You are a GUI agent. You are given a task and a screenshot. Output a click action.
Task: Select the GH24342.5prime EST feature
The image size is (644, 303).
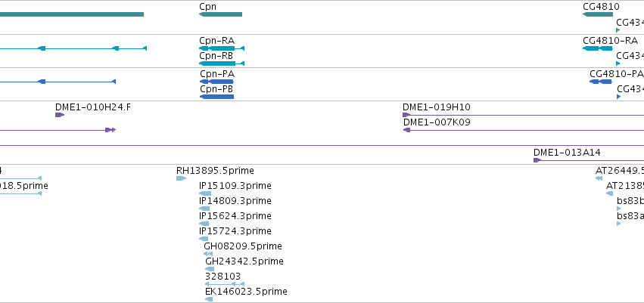pyautogui.click(x=210, y=269)
